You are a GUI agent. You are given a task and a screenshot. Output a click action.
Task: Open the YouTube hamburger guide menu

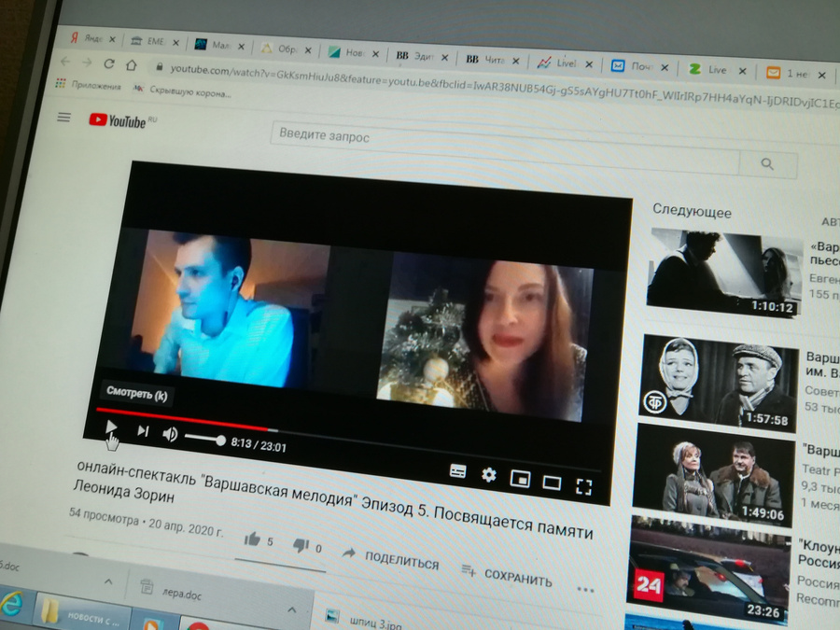(63, 117)
